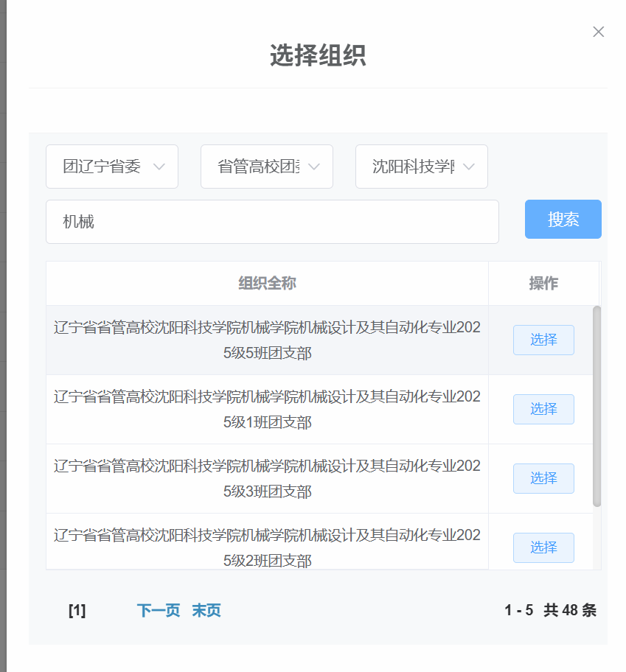Screen dimensions: 626x672
Task: Close the 选择组织 dialog with X icon
Action: 598,32
